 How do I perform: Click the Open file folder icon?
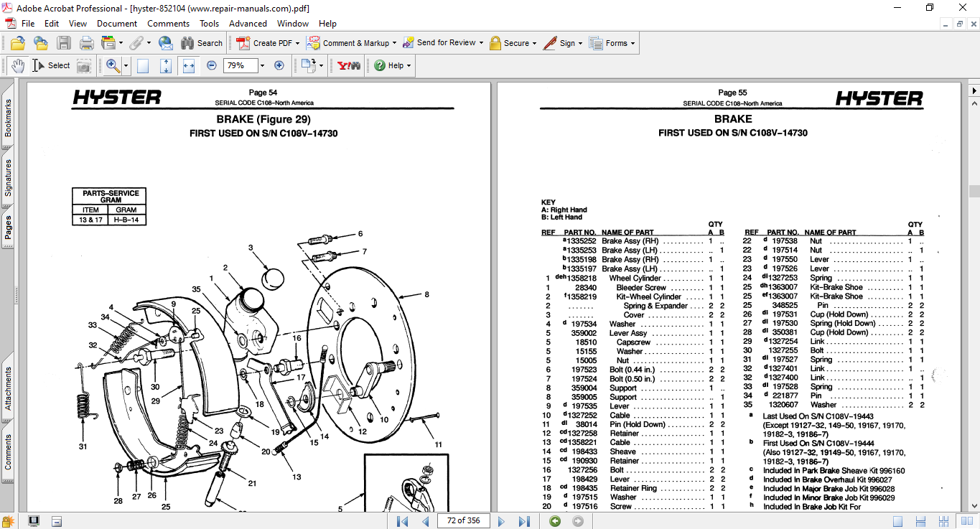(x=17, y=43)
